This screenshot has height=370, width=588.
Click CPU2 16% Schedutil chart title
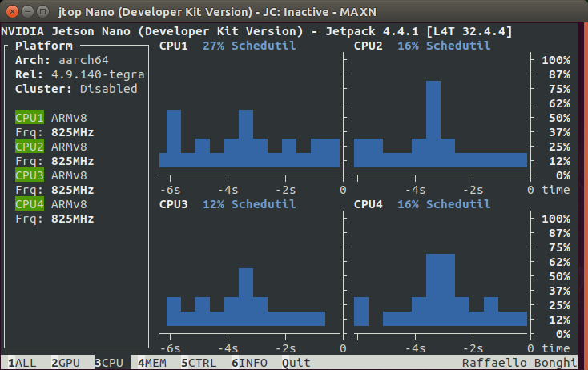tap(422, 46)
